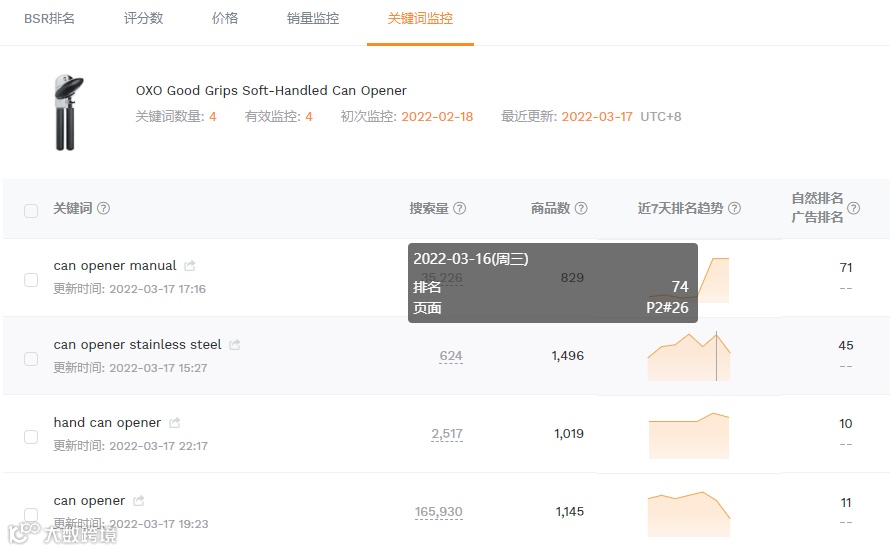Click the 'can opener' keyword trend chart
The width and height of the screenshot is (890, 551).
pyautogui.click(x=689, y=514)
